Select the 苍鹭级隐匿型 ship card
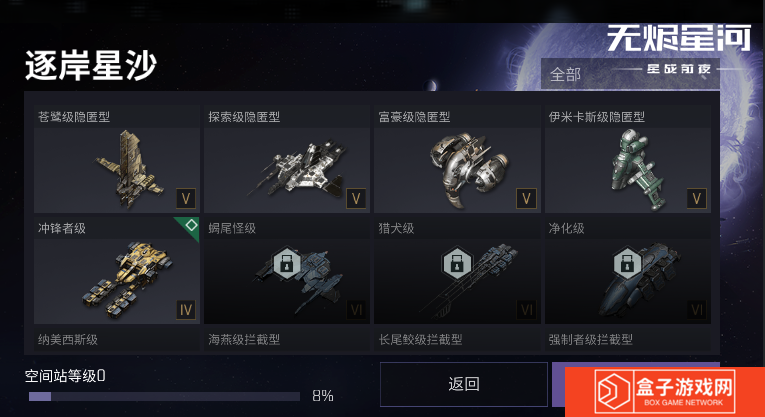 (117, 159)
